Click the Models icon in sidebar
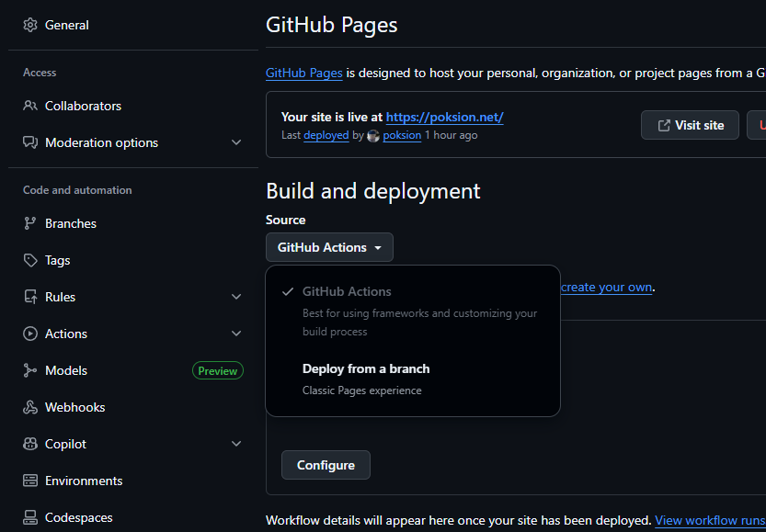The width and height of the screenshot is (766, 532). (x=30, y=370)
